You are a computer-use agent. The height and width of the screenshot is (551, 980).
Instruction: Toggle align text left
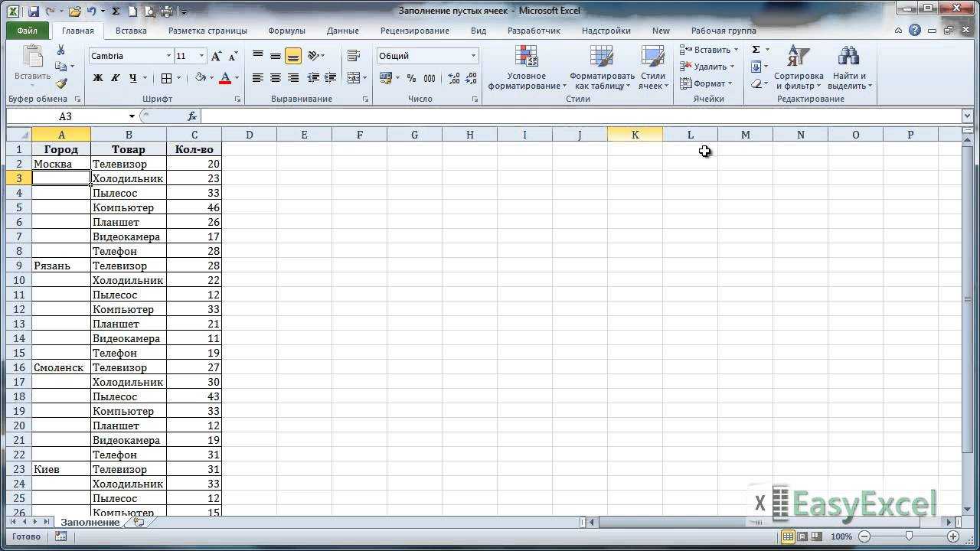point(258,78)
